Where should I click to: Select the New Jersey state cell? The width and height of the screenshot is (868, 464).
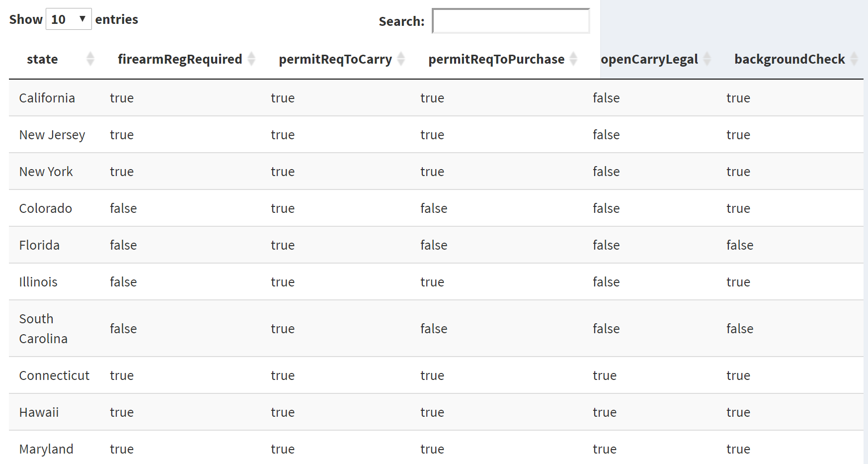click(52, 135)
